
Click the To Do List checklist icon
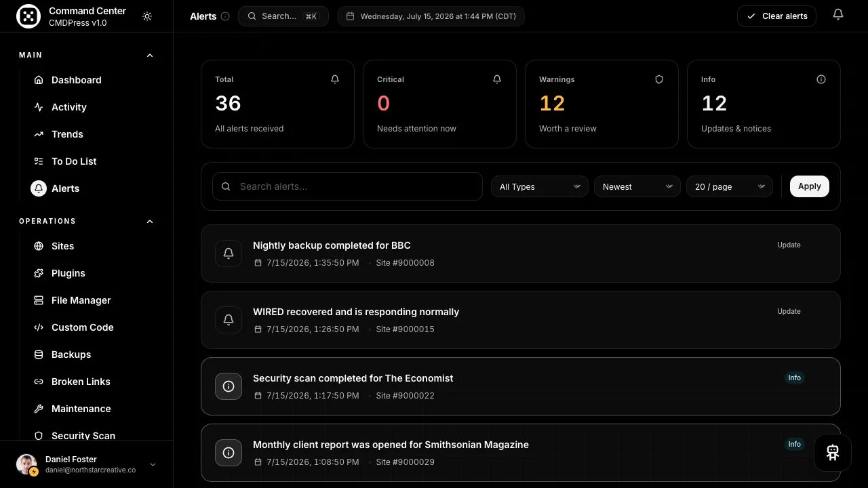coord(39,161)
